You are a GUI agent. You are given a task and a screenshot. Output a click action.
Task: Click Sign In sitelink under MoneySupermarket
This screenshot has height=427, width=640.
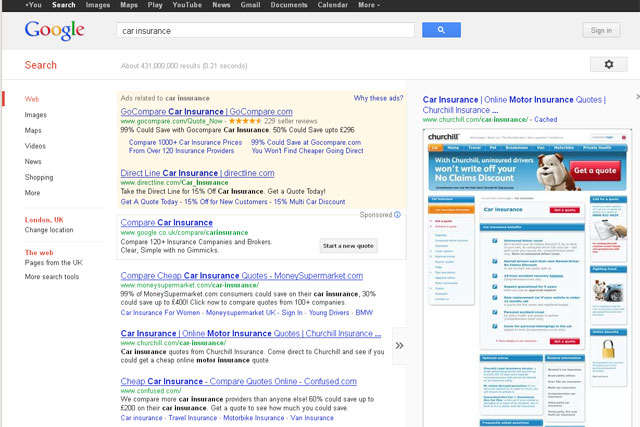[292, 312]
